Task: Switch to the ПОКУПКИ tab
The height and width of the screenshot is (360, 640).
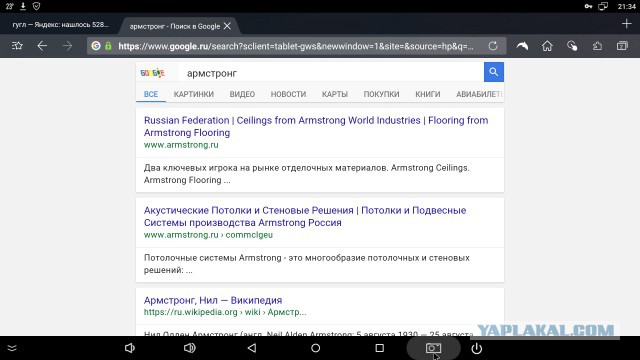Action: pyautogui.click(x=381, y=94)
